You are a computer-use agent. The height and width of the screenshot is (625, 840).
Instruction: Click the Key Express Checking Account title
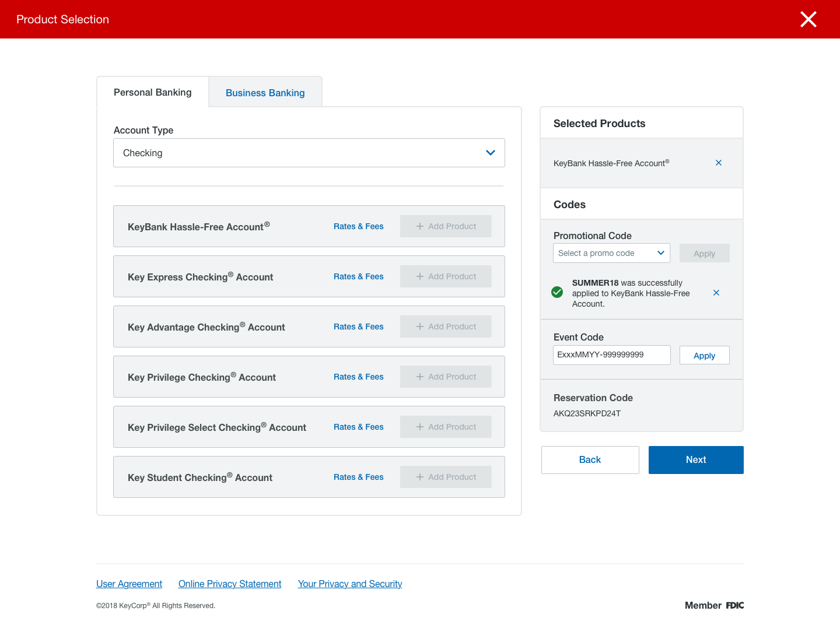coord(200,277)
